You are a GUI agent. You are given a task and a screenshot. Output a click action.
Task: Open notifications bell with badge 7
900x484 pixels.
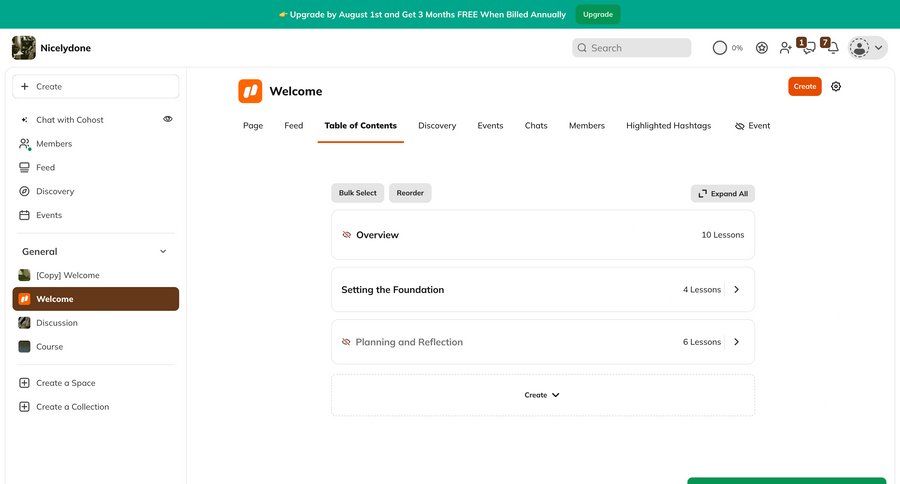tap(831, 47)
